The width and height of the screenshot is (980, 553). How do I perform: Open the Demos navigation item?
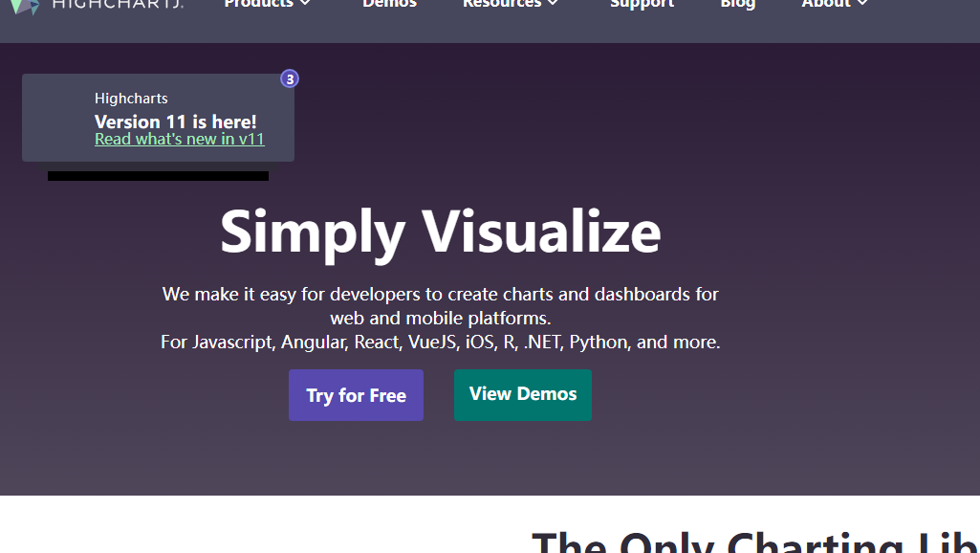389,4
